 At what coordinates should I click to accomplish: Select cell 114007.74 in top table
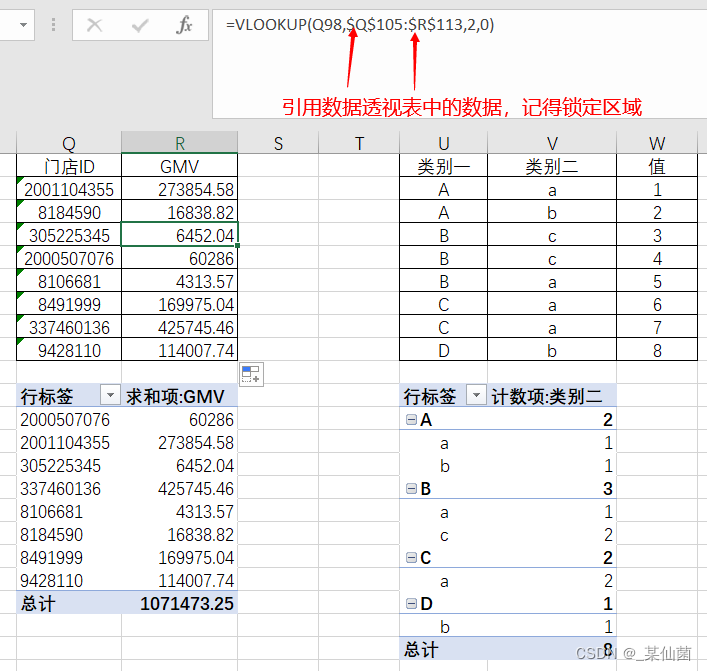coord(179,350)
